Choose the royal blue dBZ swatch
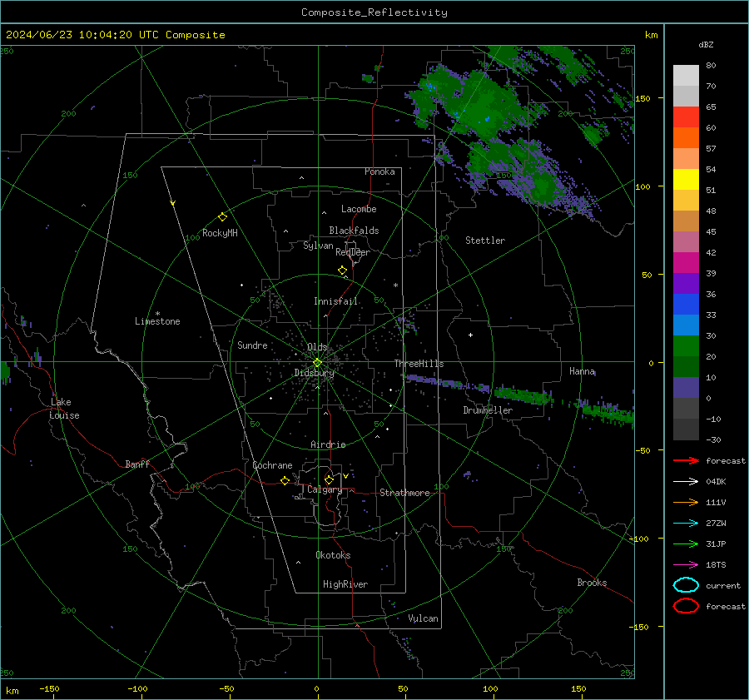Image resolution: width=749 pixels, height=700 pixels. (686, 305)
